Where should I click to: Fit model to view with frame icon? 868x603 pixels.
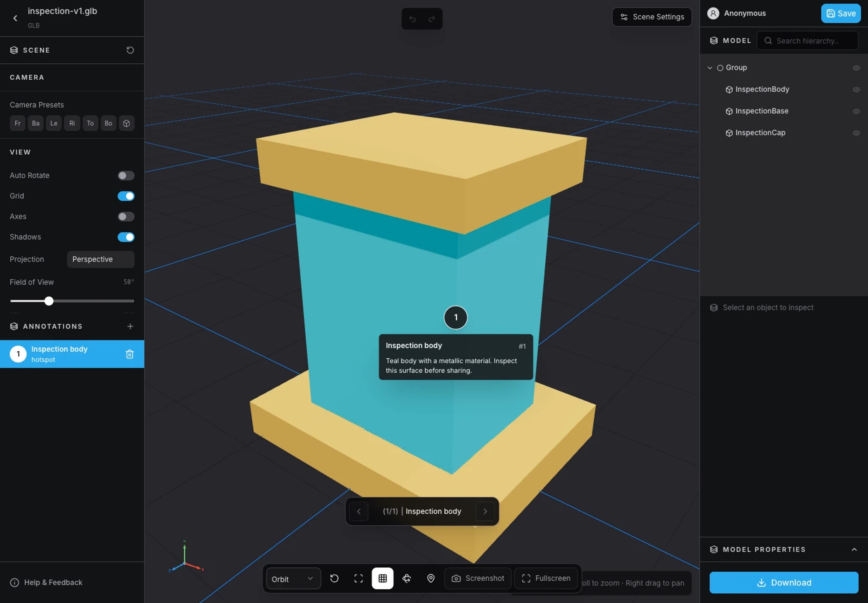point(359,578)
